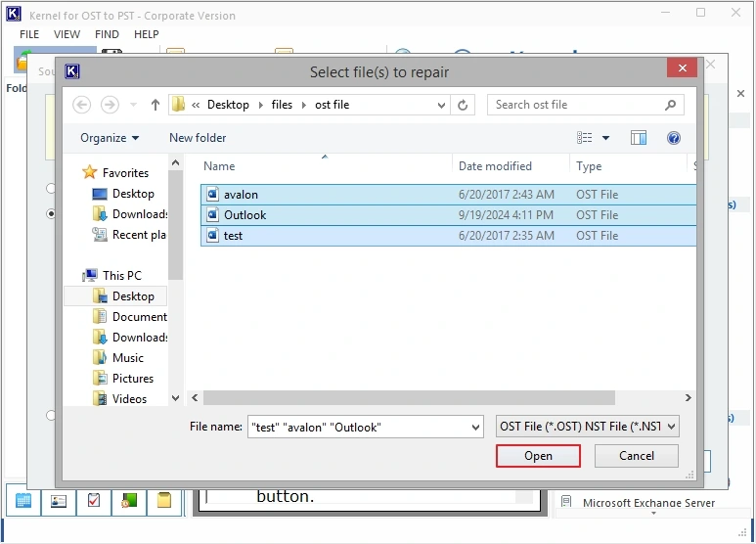Click the contacts card icon in bottom bar
Image resolution: width=756 pixels, height=544 pixels.
click(59, 501)
